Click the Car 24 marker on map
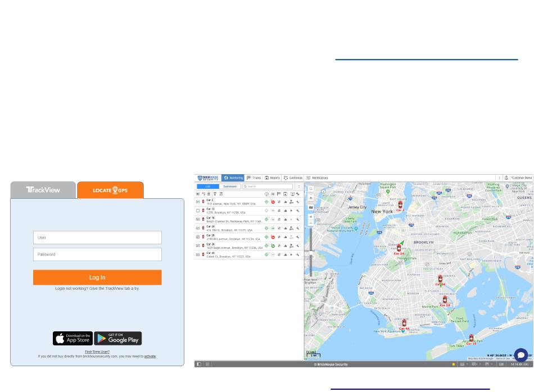The image size is (534, 392). coord(399,248)
